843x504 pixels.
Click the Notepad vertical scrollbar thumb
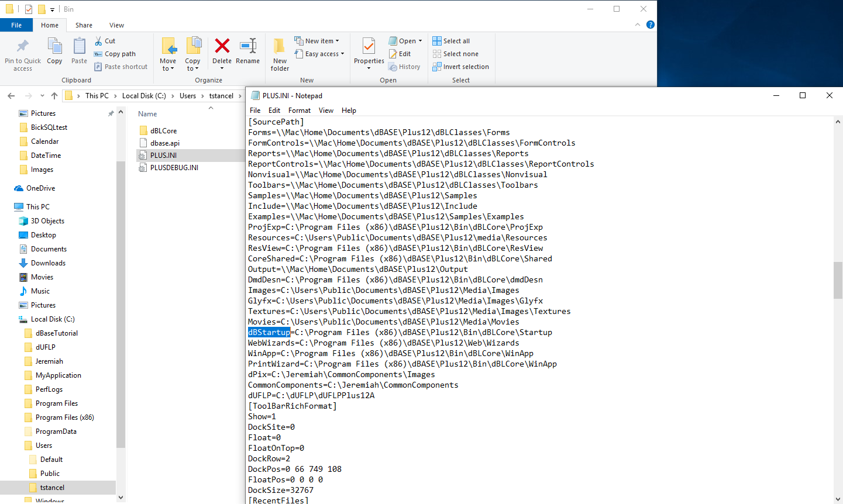point(838,281)
